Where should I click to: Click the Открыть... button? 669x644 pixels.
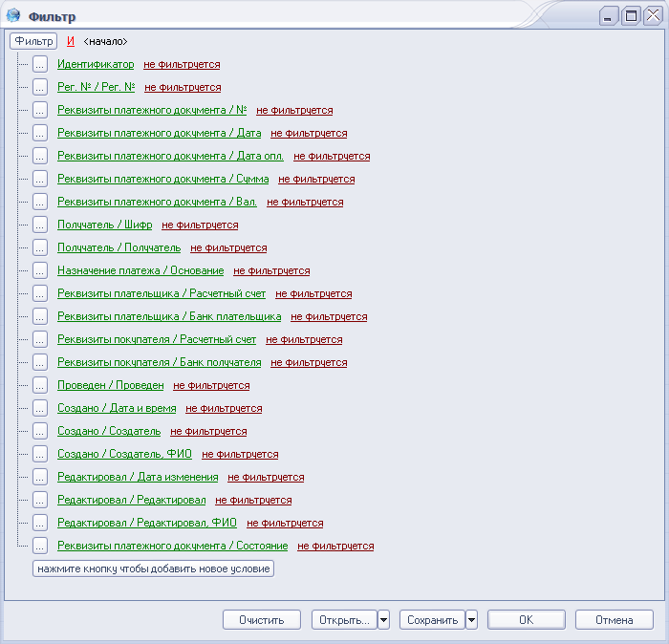(x=344, y=620)
